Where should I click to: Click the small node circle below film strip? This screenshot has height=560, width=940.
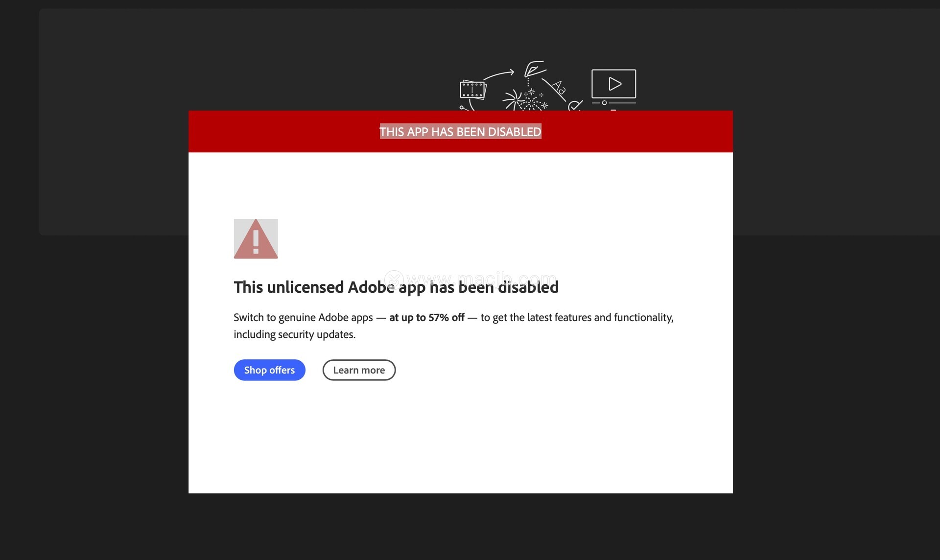pyautogui.click(x=461, y=107)
